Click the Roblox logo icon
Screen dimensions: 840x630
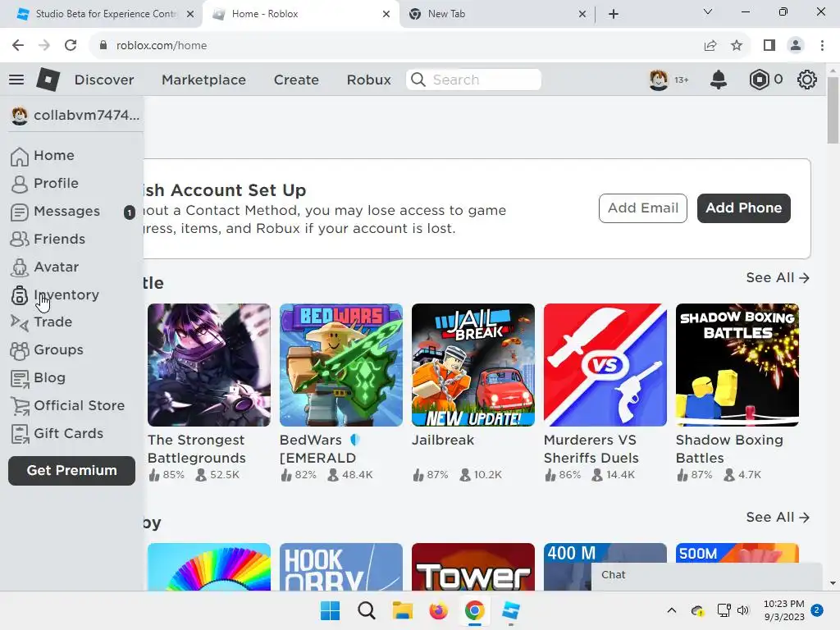click(x=48, y=80)
